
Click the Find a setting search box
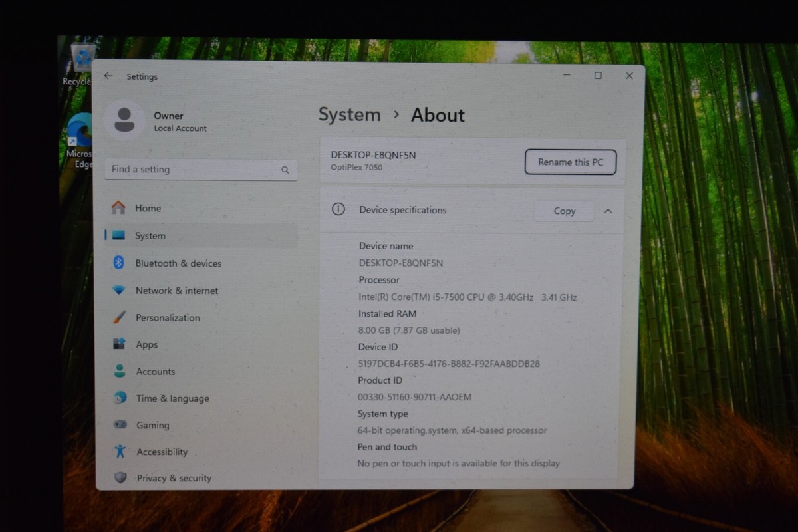[201, 170]
